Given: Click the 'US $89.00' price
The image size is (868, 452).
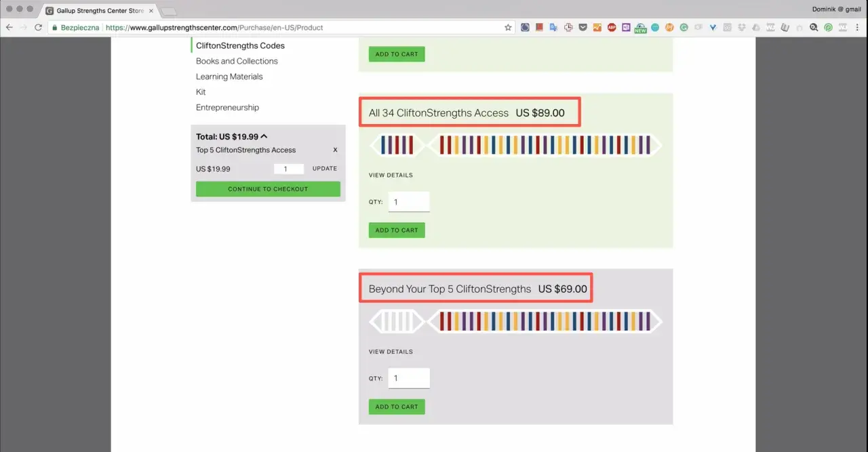Looking at the screenshot, I should pyautogui.click(x=540, y=113).
